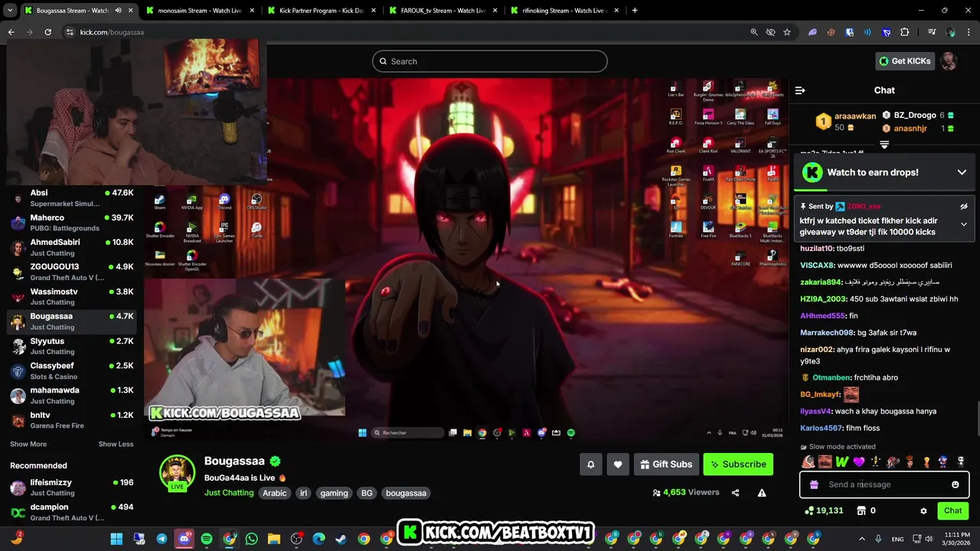Click Show Less in the channel sidebar

(116, 444)
